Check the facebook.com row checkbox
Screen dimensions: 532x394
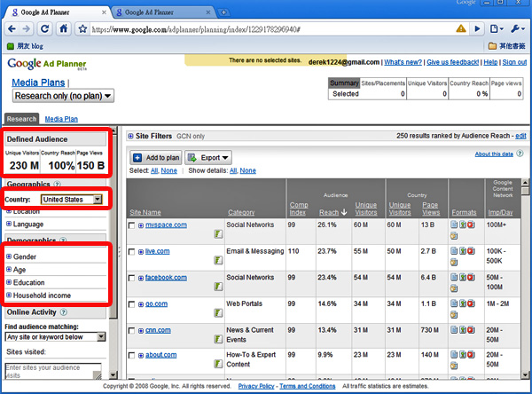(x=131, y=278)
